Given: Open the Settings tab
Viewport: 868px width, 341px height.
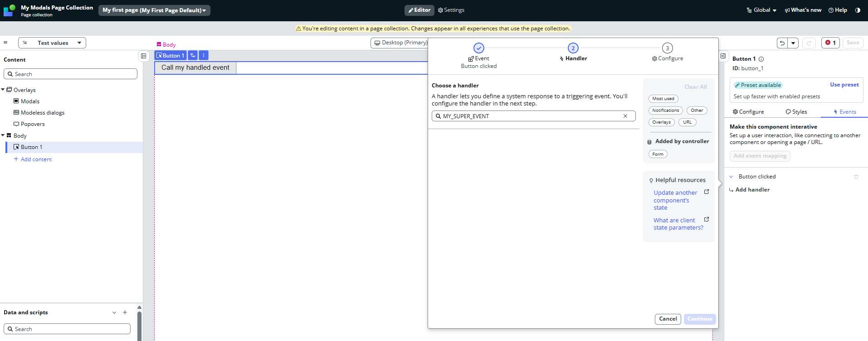Looking at the screenshot, I should 451,10.
